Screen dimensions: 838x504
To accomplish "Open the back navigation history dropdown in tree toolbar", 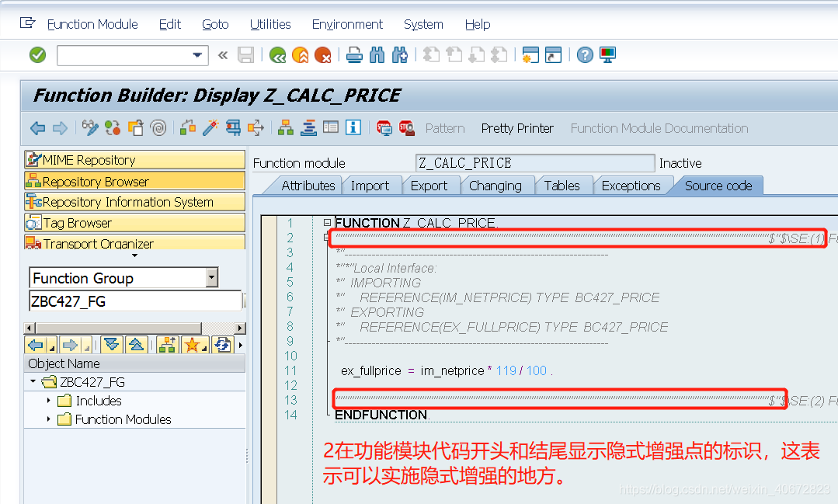I will click(x=52, y=347).
